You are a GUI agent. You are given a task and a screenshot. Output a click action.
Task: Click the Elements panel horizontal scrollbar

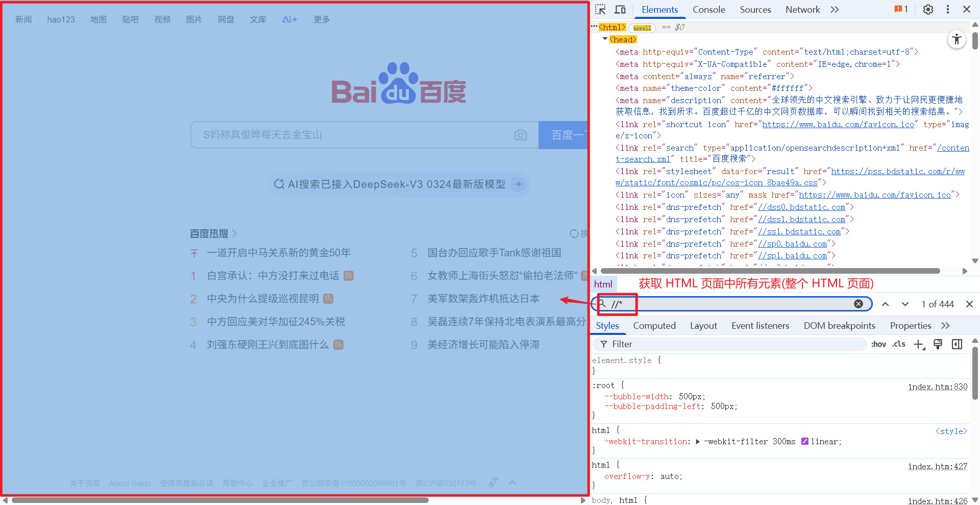point(770,271)
